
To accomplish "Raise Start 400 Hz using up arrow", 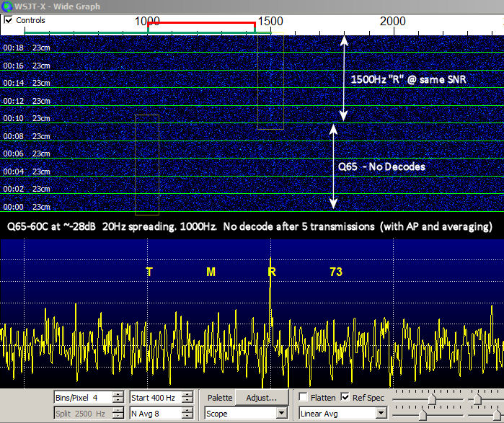I will [x=187, y=395].
